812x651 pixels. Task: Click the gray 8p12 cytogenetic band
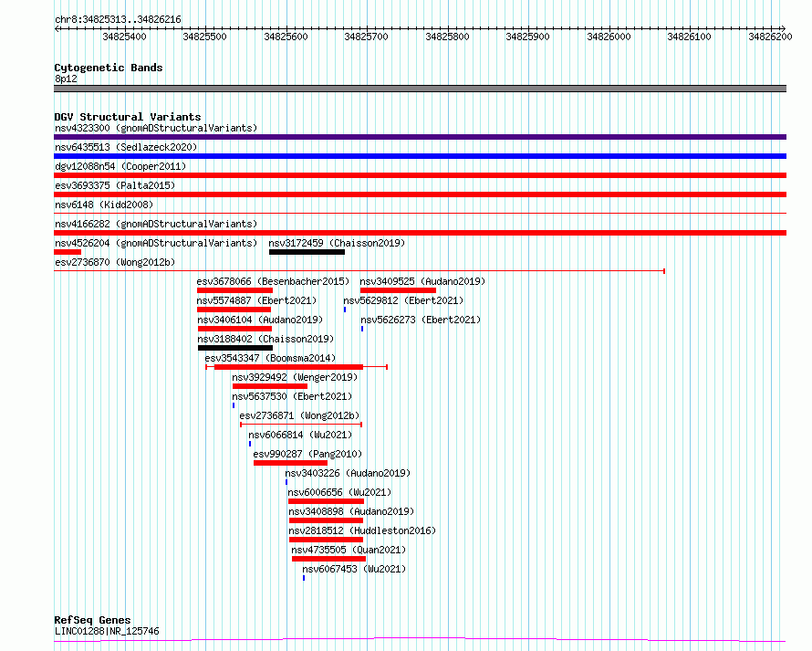(420, 89)
